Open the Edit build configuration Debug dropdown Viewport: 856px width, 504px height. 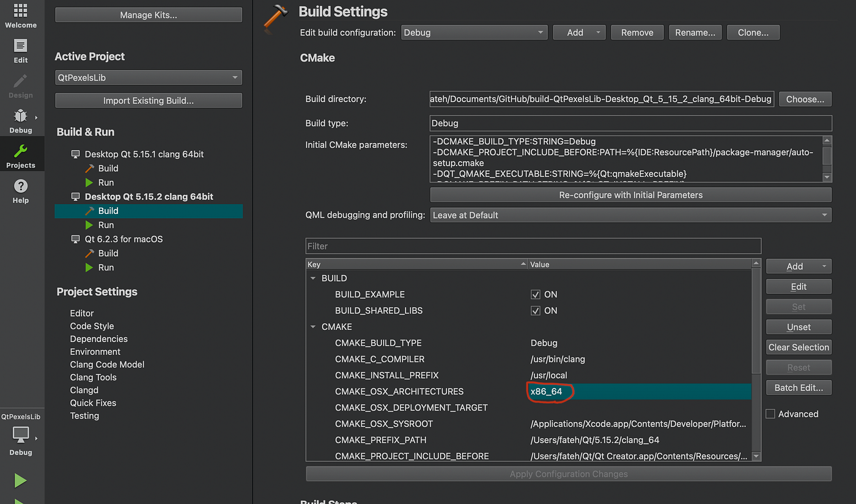(474, 32)
